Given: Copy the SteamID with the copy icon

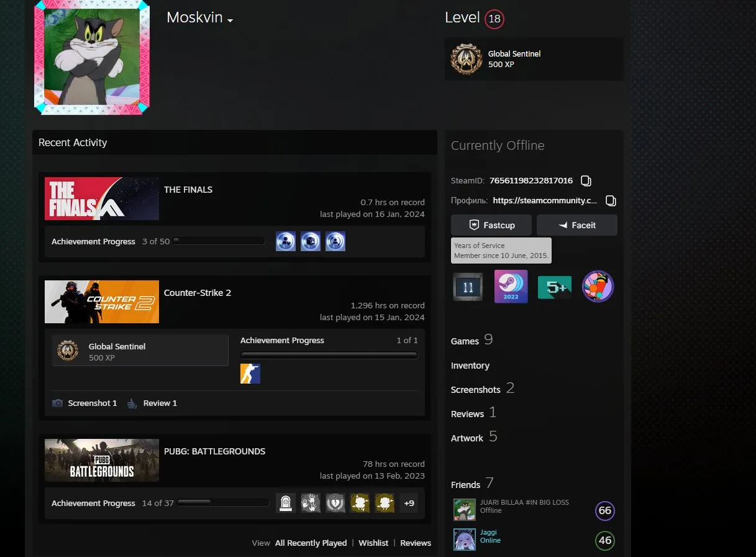Looking at the screenshot, I should [x=586, y=181].
